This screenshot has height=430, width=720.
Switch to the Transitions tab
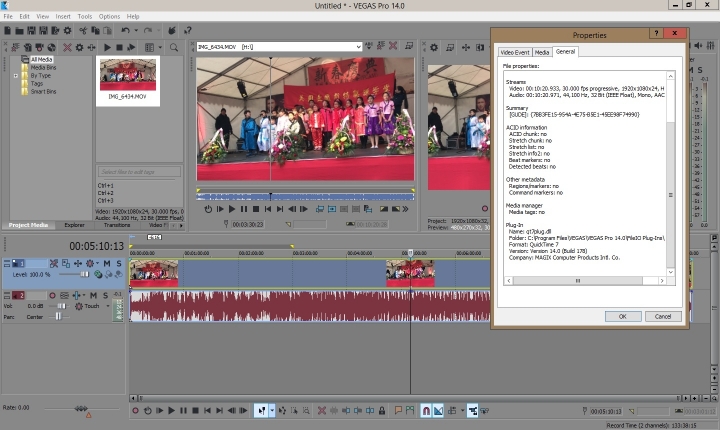pyautogui.click(x=117, y=225)
